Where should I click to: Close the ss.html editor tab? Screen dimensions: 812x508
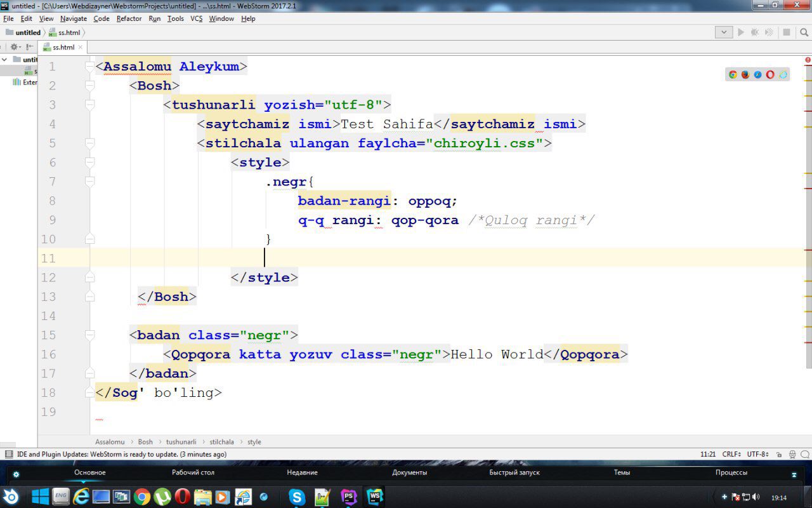pyautogui.click(x=80, y=47)
